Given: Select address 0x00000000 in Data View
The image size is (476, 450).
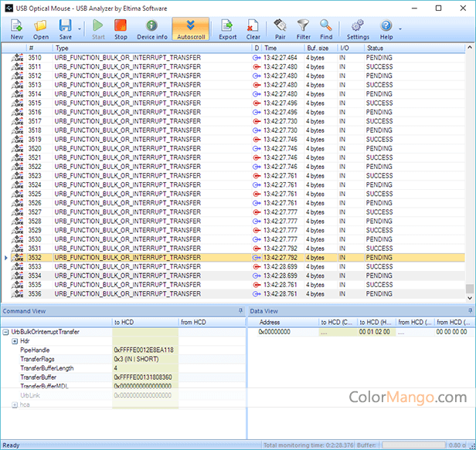Looking at the screenshot, I should tap(274, 332).
